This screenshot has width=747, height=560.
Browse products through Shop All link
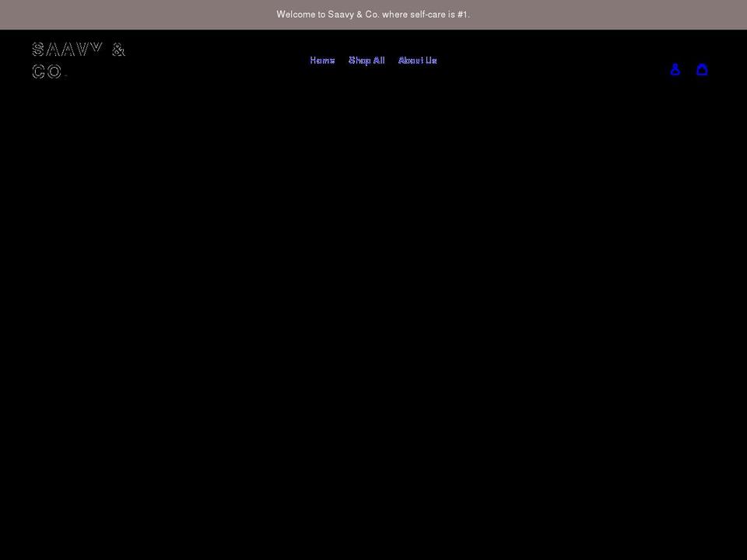[x=366, y=60]
